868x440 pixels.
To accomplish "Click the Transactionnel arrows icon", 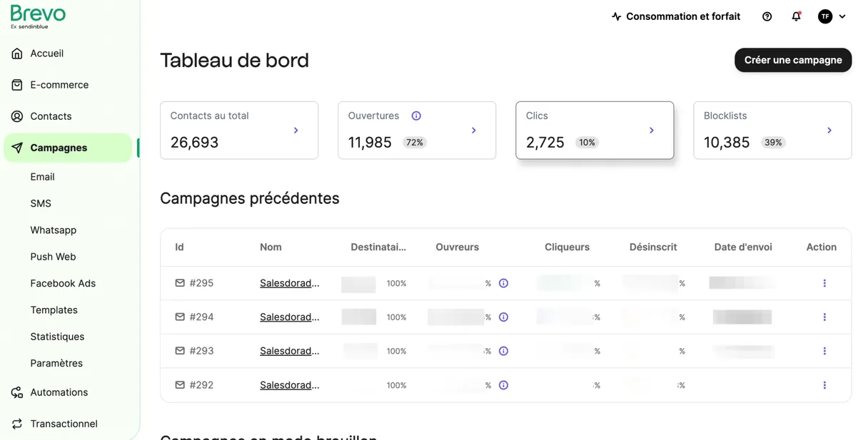I will pyautogui.click(x=17, y=424).
